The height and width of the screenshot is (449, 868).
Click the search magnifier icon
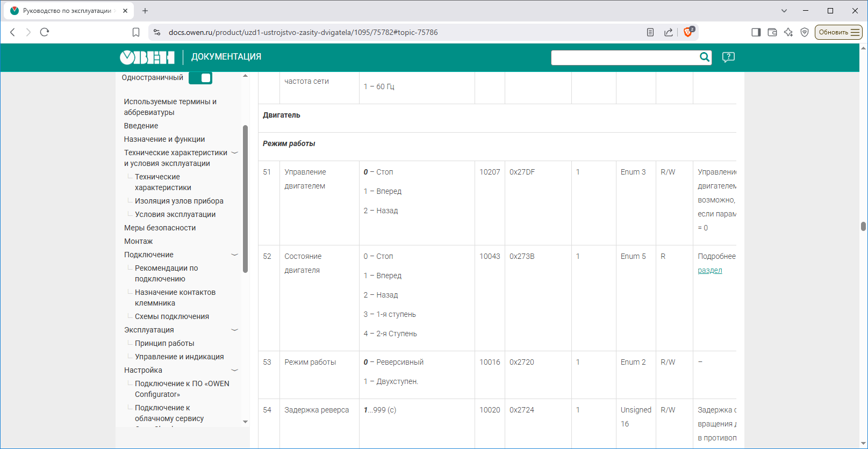(704, 57)
